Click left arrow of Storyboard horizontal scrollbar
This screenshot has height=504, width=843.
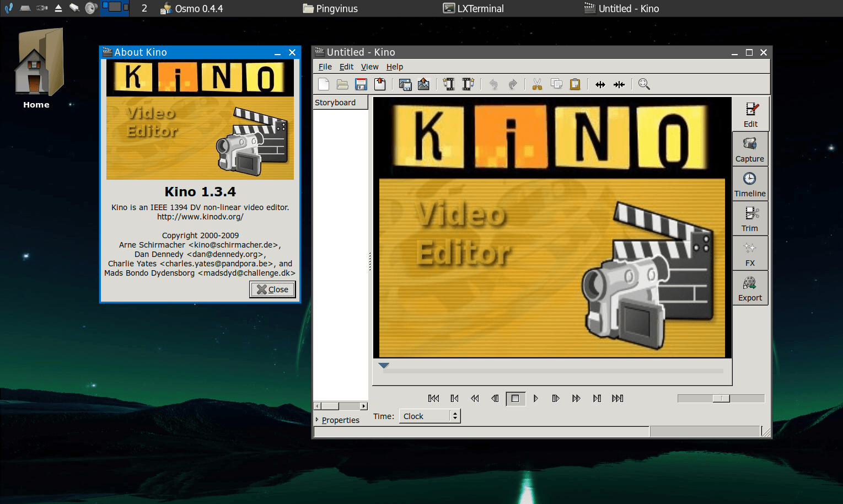click(x=317, y=406)
